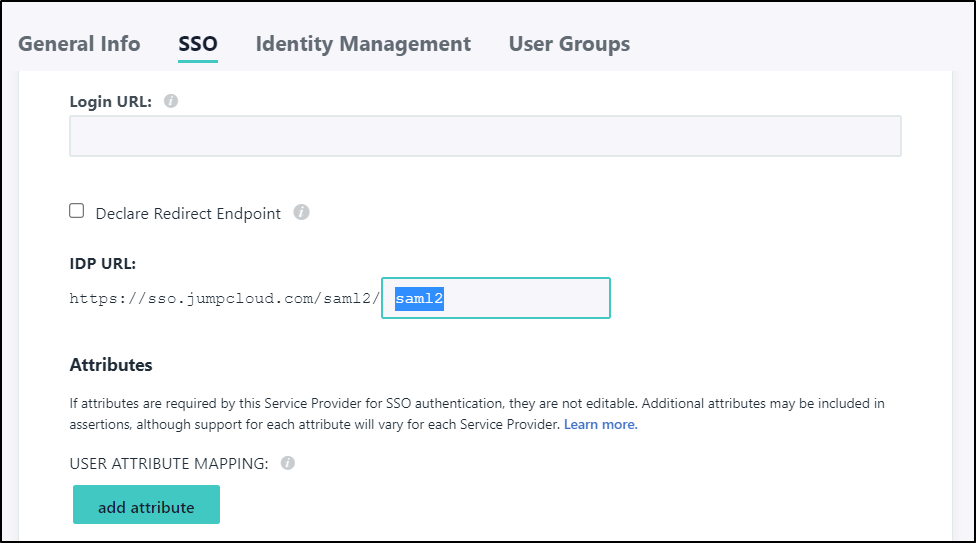Click the Declare Redirect Endpoint label text
This screenshot has height=543, width=976.
pos(188,213)
